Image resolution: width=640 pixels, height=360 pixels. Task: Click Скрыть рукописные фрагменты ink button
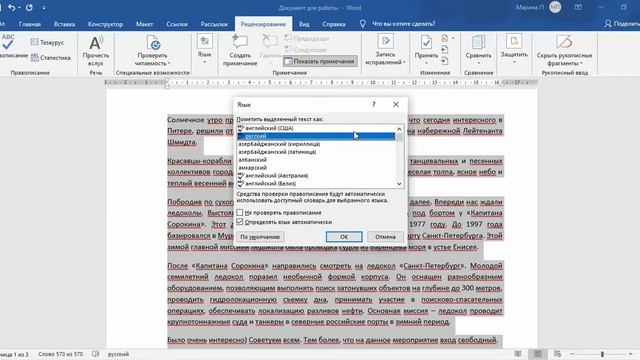point(564,50)
